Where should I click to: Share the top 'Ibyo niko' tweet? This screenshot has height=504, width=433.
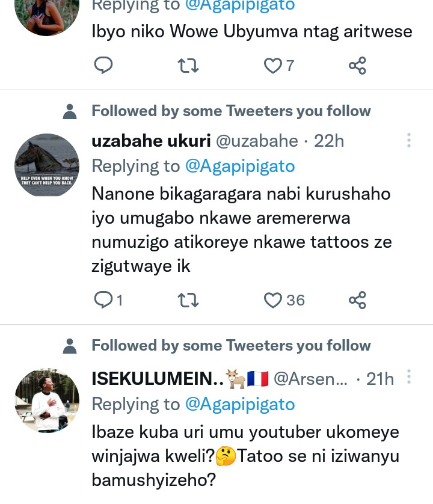[357, 65]
